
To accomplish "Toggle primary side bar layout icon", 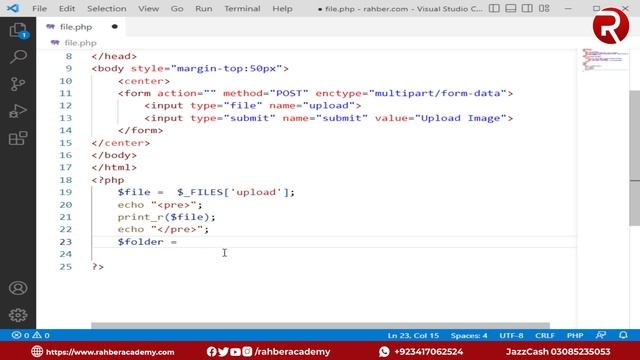I will 494,8.
